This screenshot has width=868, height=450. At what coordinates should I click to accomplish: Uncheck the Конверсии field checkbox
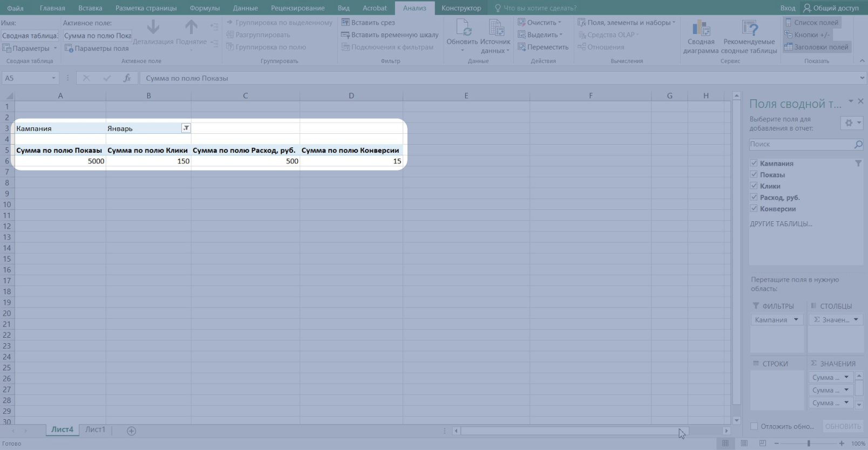pyautogui.click(x=754, y=209)
